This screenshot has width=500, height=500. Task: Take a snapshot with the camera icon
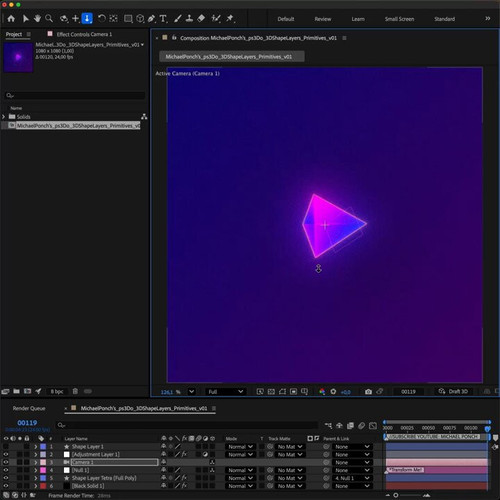tap(368, 392)
